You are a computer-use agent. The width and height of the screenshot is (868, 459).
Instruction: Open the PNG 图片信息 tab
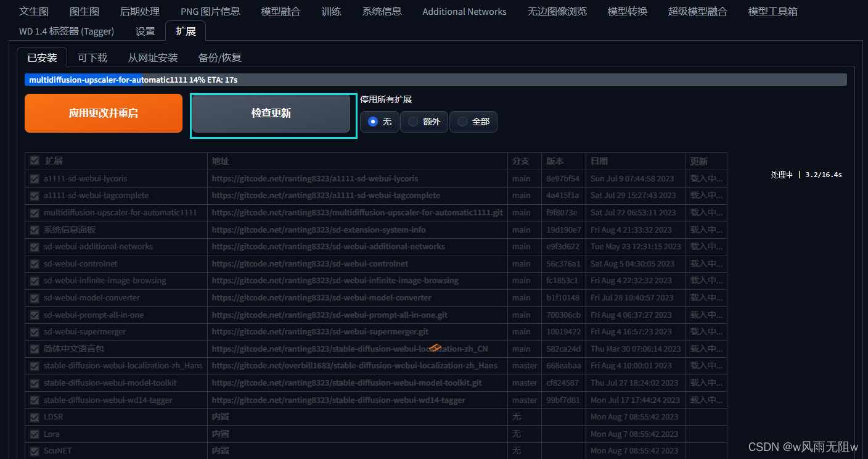point(210,11)
